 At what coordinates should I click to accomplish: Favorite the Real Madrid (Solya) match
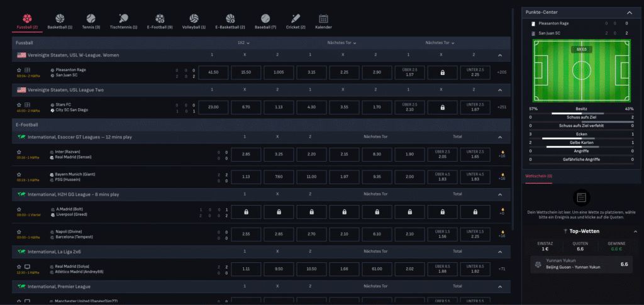19,267
